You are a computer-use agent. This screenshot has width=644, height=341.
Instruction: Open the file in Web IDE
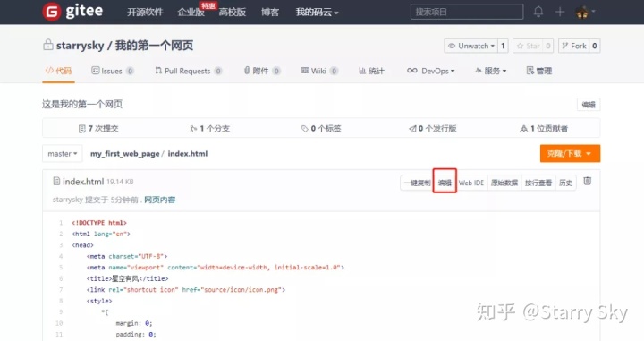tap(471, 183)
